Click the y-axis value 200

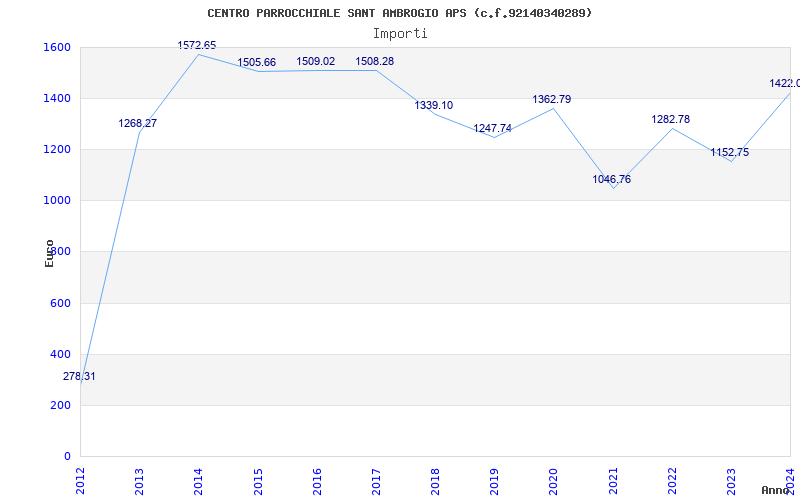pos(61,406)
